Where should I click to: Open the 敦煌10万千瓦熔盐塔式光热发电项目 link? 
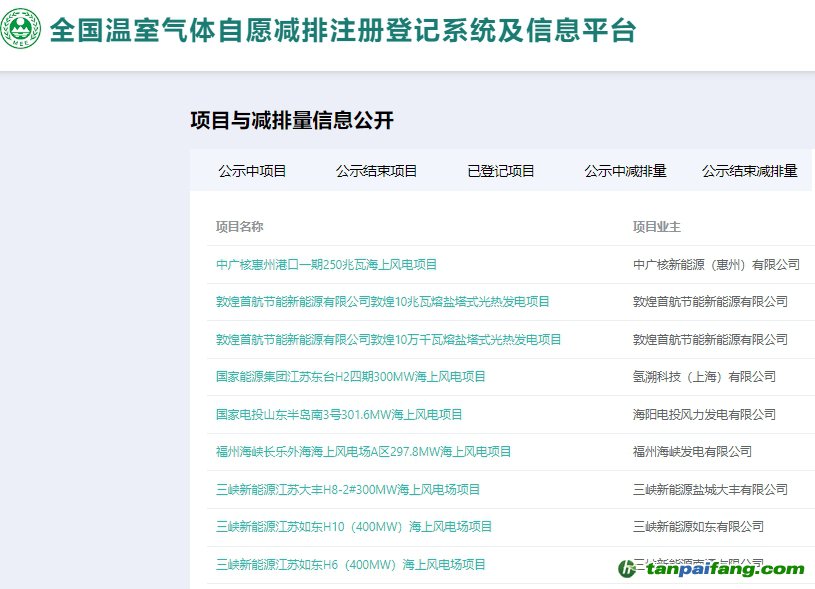(x=388, y=340)
